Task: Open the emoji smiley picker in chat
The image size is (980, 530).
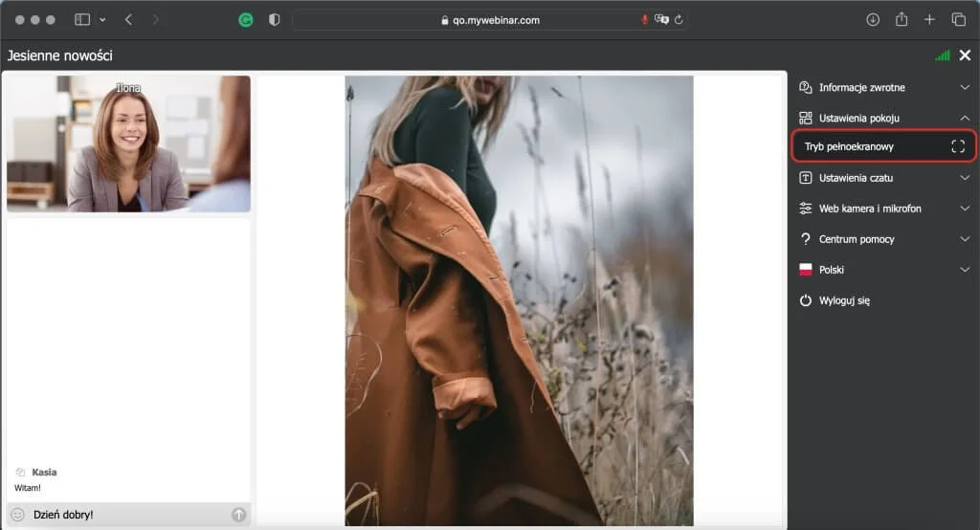Action: pyautogui.click(x=17, y=515)
